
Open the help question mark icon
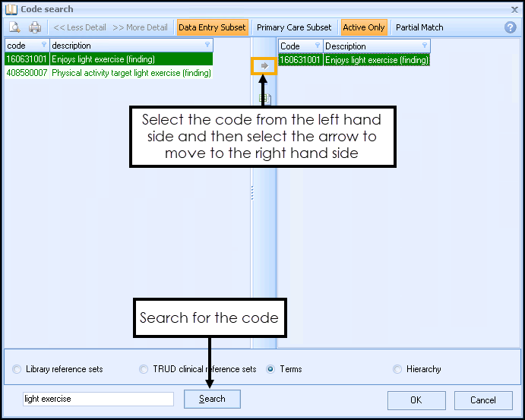pyautogui.click(x=510, y=27)
